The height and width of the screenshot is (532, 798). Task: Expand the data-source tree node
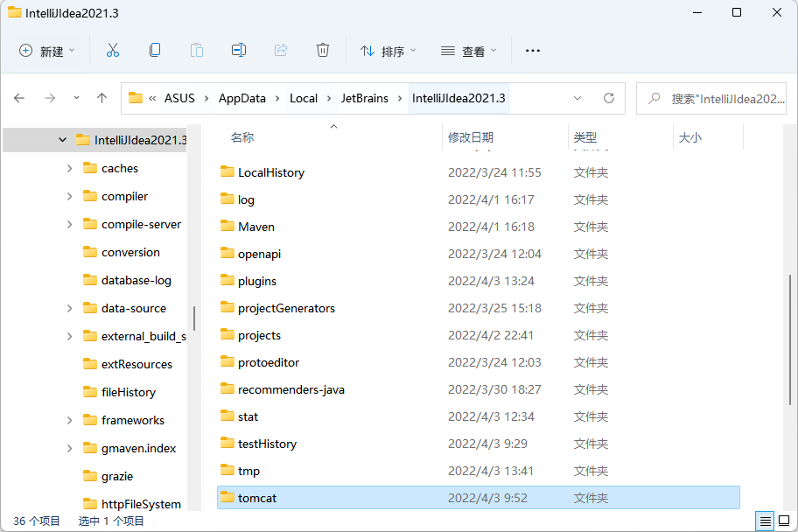pos(70,308)
